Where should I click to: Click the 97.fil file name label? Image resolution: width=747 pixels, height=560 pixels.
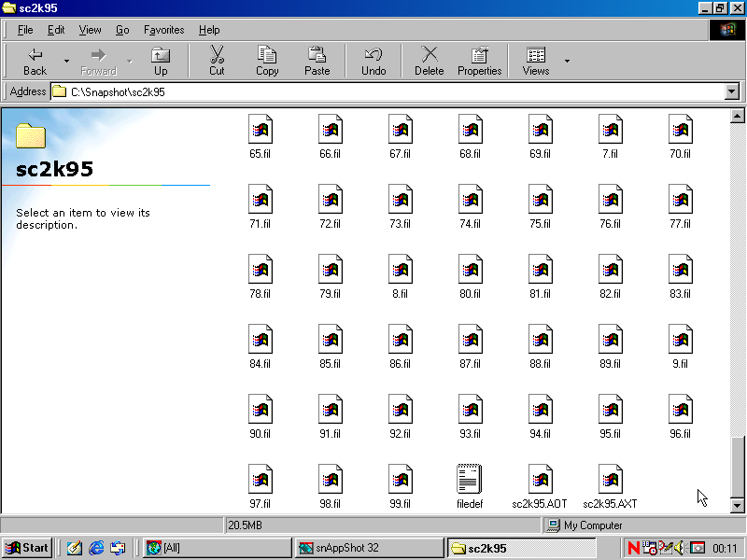point(260,504)
